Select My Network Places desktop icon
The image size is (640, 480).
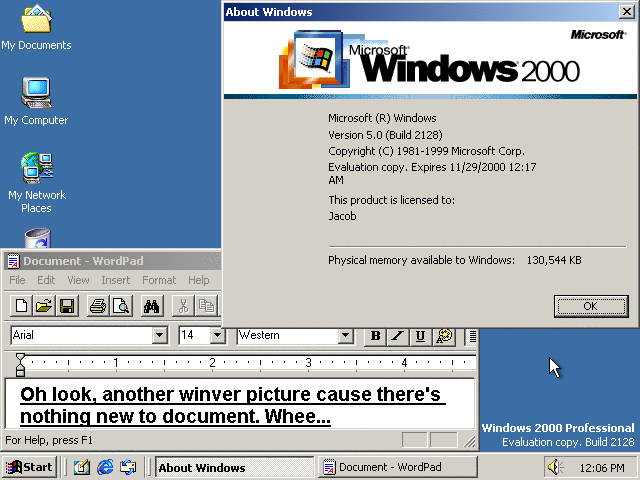pyautogui.click(x=37, y=183)
